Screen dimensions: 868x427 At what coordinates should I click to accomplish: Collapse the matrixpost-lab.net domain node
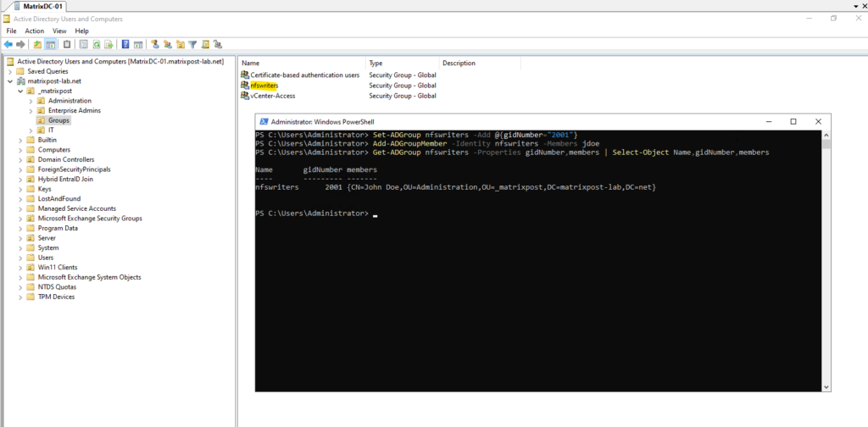pyautogui.click(x=10, y=80)
